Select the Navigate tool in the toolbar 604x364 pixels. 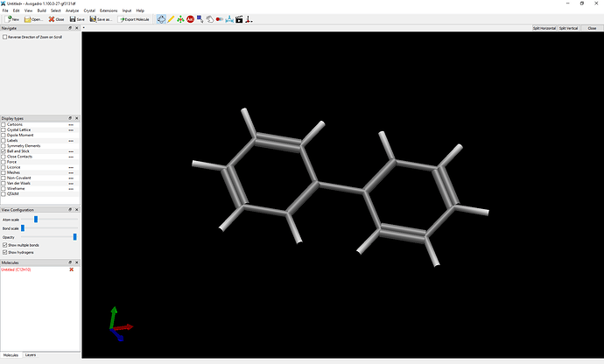point(161,19)
